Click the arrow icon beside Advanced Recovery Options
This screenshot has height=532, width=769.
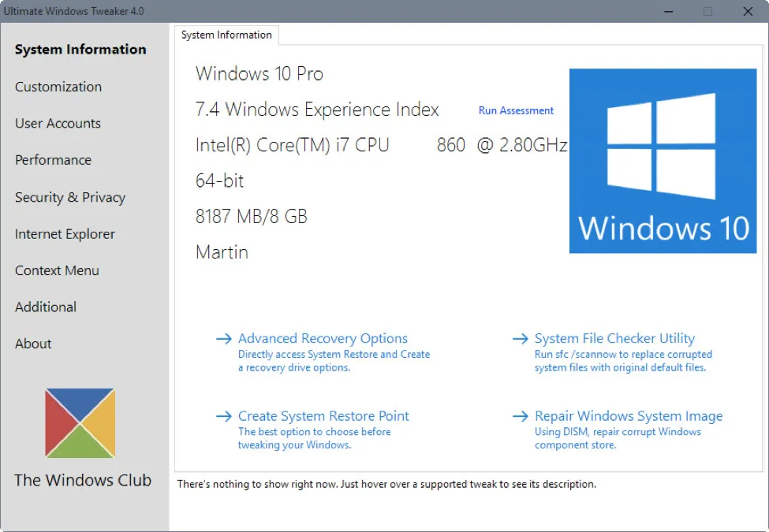pyautogui.click(x=224, y=338)
